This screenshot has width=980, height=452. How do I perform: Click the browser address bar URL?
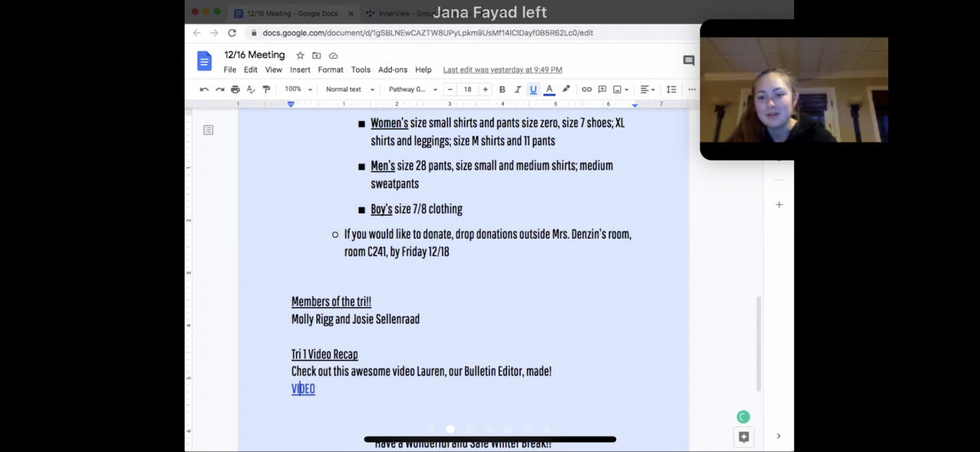427,33
